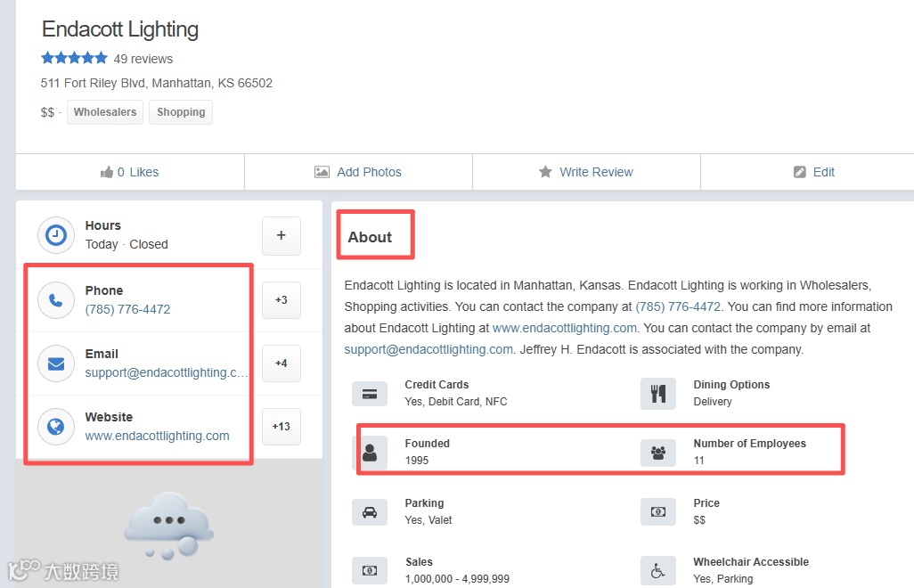Open Edit for this listing

click(x=813, y=172)
